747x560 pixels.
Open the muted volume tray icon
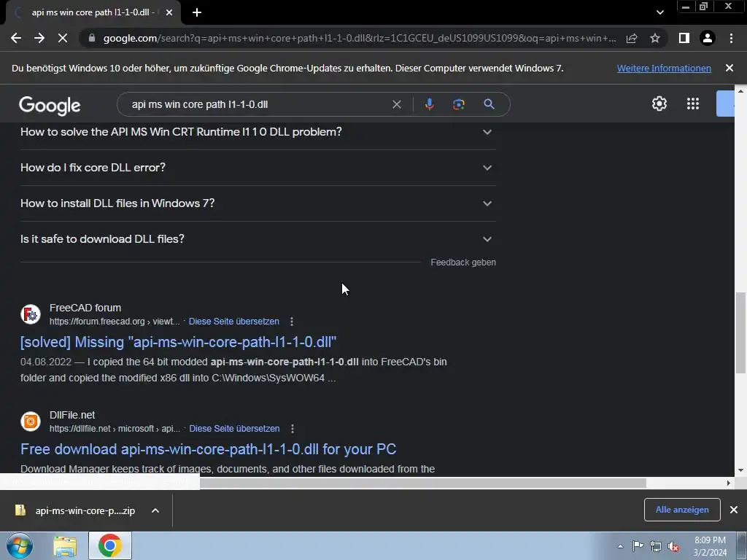click(673, 546)
